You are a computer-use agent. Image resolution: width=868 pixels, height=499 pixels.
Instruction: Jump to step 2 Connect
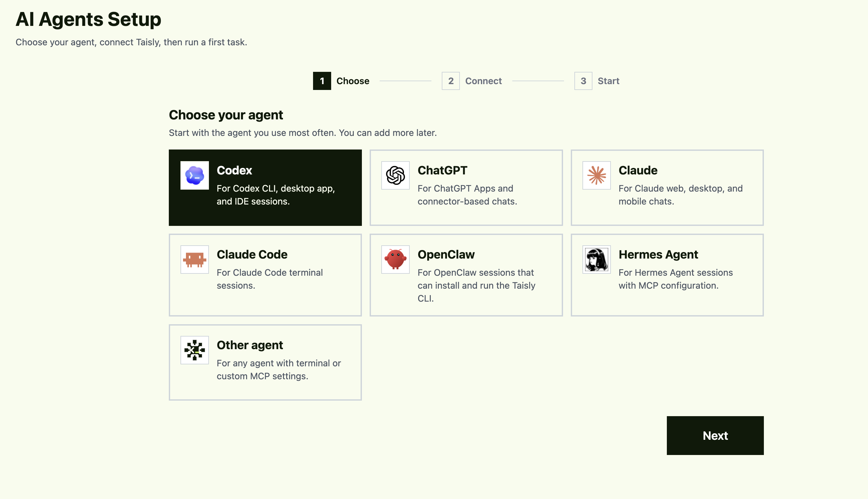[472, 81]
